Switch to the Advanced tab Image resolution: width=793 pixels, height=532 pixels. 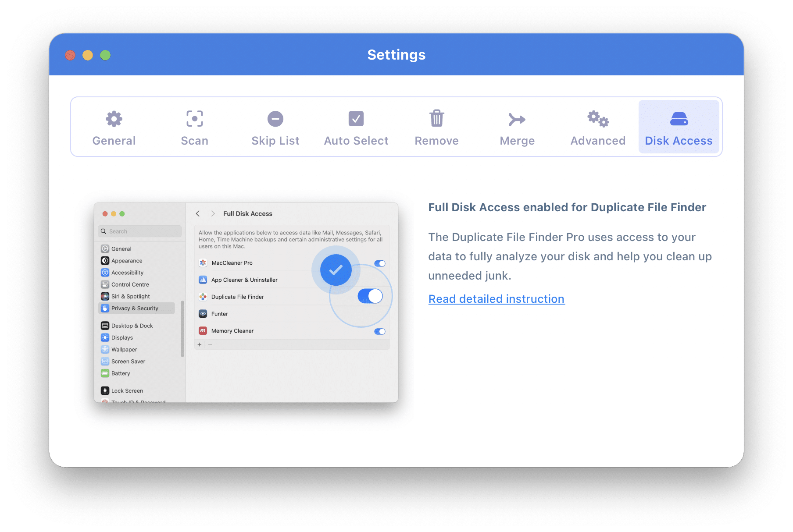point(598,127)
